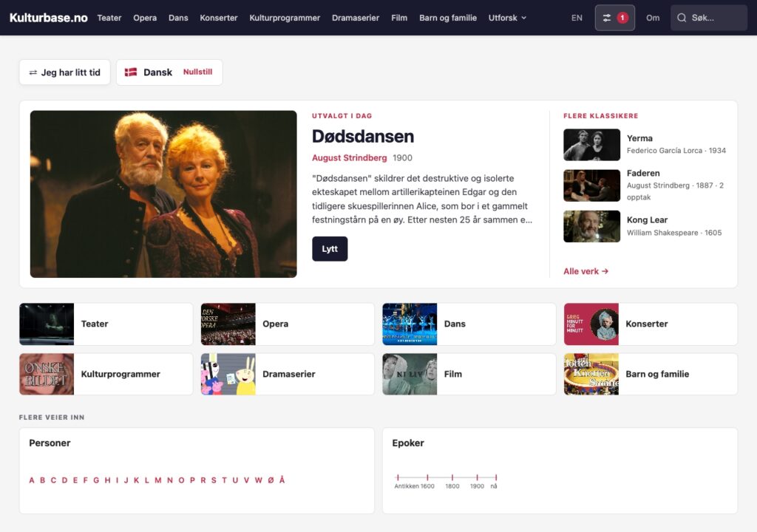Switch language to EN

point(577,18)
